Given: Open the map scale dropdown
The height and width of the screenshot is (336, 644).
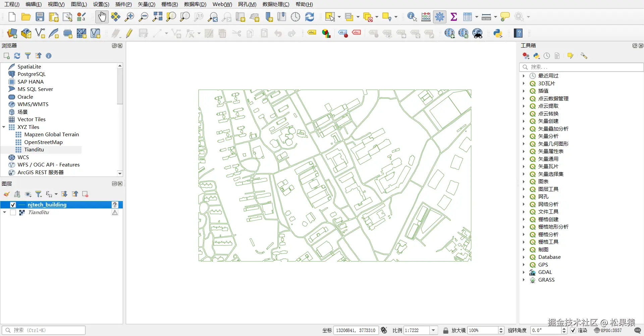Looking at the screenshot, I should coord(433,330).
